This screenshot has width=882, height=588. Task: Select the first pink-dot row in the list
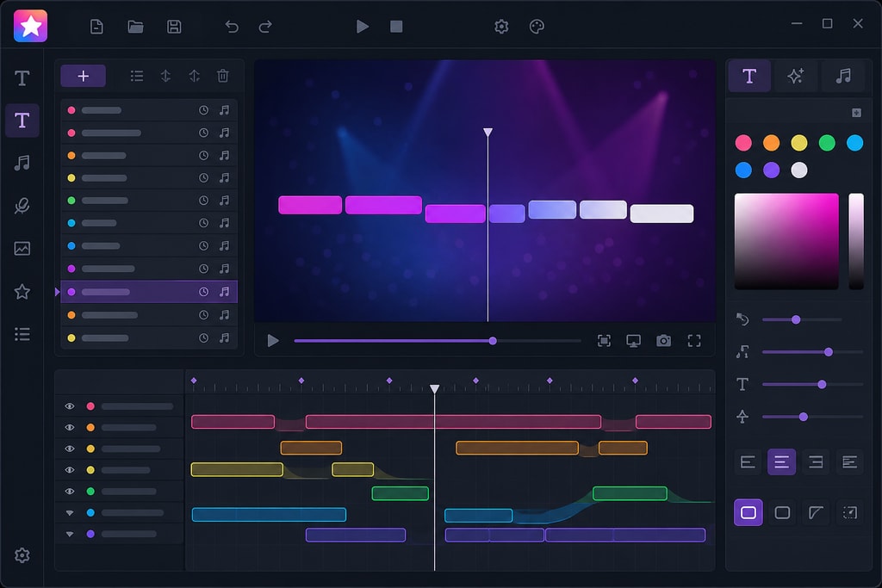click(149, 110)
